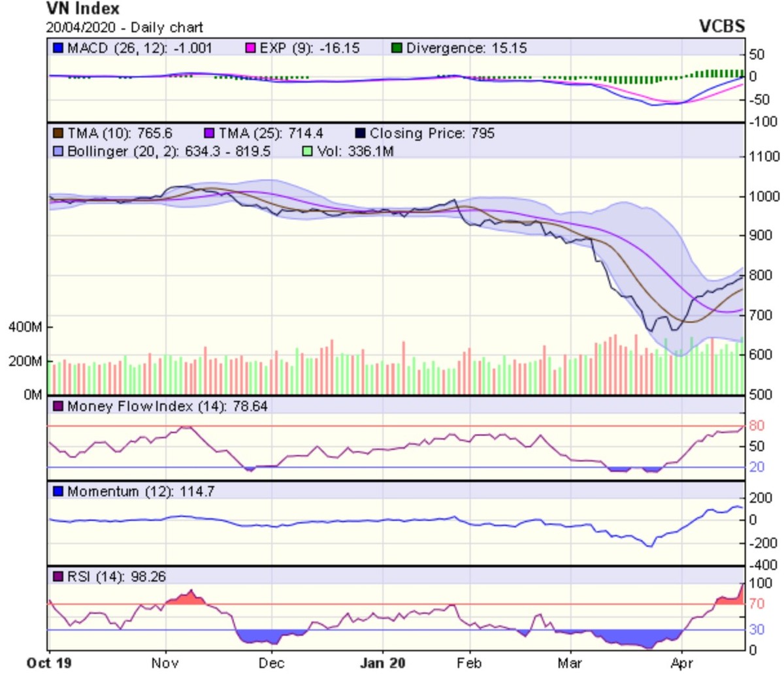Click the VN Index chart title
Viewport: 784px width, 679px height.
coord(83,9)
